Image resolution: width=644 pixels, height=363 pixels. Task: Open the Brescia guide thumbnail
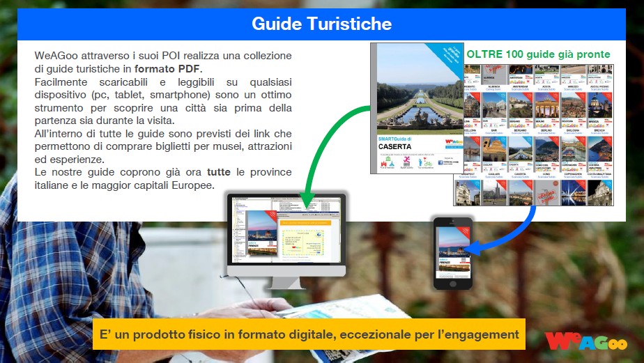[x=599, y=111]
